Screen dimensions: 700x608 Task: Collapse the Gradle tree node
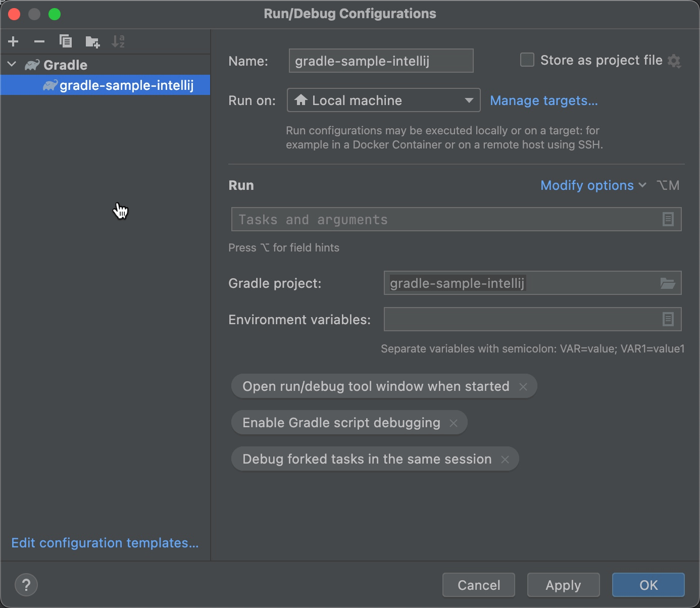tap(11, 65)
